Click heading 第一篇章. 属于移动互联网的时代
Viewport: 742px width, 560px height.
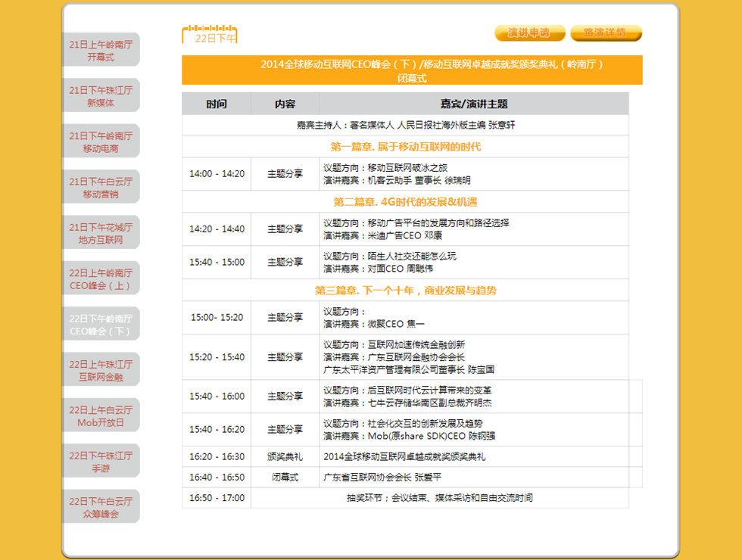pos(406,147)
